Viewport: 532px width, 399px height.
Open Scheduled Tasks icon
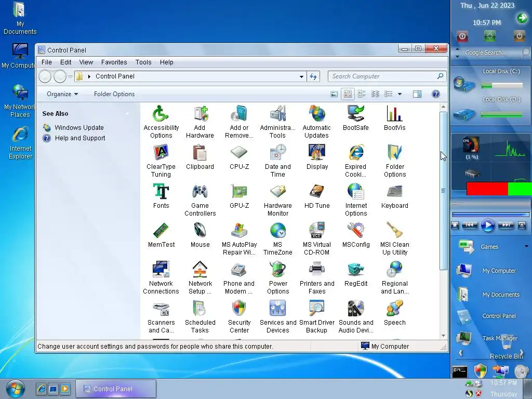click(200, 317)
